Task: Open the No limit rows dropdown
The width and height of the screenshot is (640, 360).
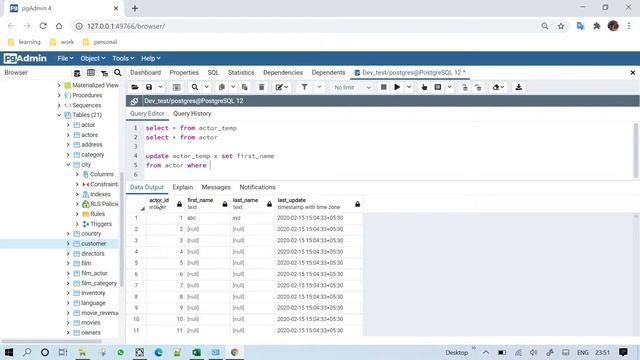Action: [x=352, y=87]
